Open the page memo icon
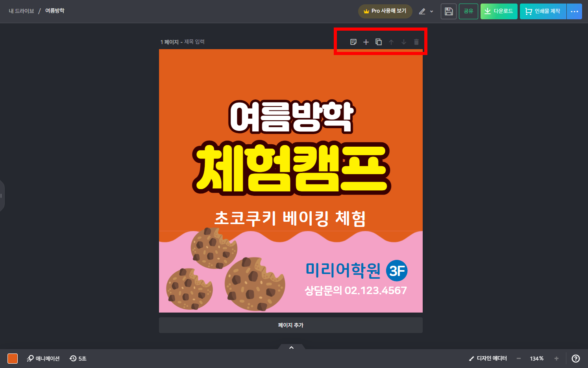The width and height of the screenshot is (588, 368). point(353,42)
